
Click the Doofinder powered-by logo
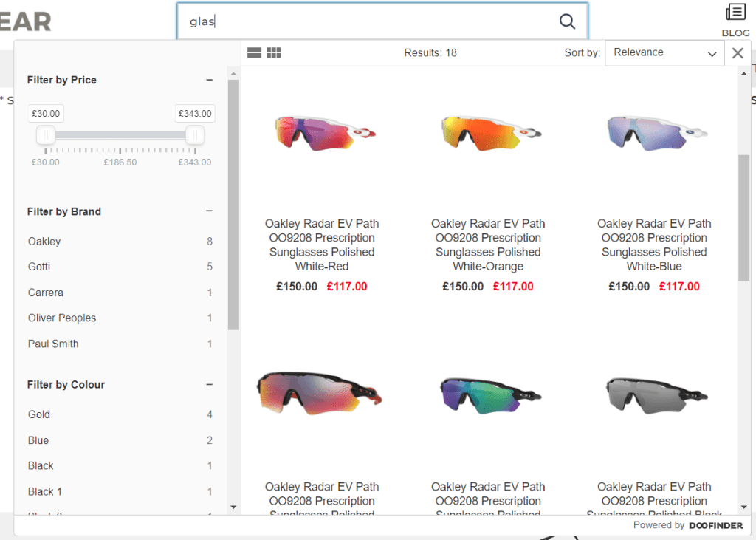pos(715,525)
